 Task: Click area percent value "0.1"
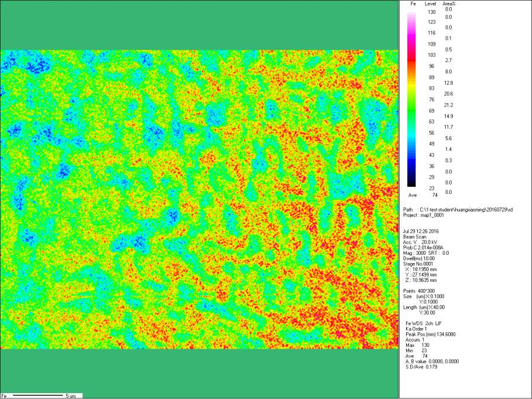pyautogui.click(x=449, y=38)
